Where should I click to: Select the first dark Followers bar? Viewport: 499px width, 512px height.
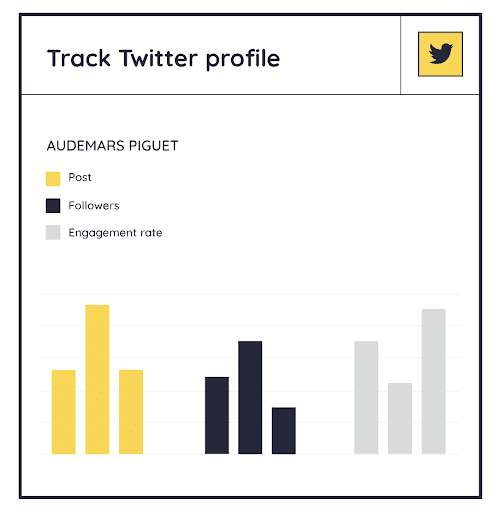click(x=217, y=415)
